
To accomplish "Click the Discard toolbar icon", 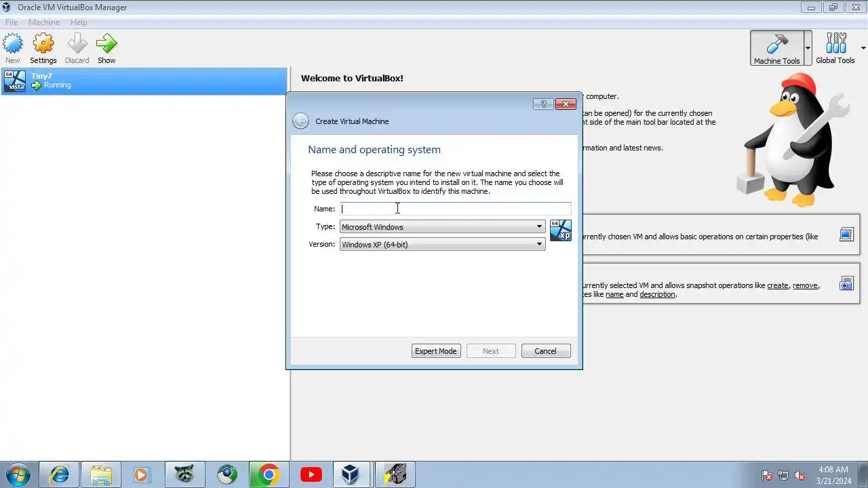I will [x=77, y=49].
